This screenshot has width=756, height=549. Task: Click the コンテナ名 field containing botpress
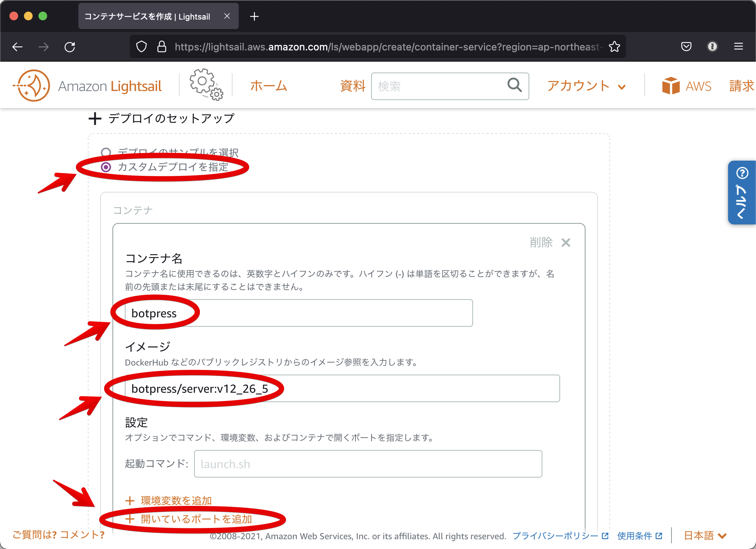[299, 313]
